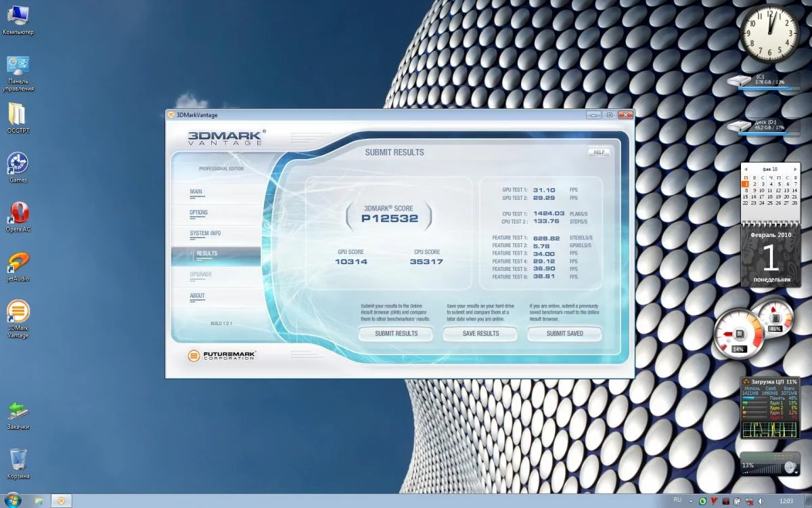Click the (D:) drive usage bar

click(x=769, y=133)
